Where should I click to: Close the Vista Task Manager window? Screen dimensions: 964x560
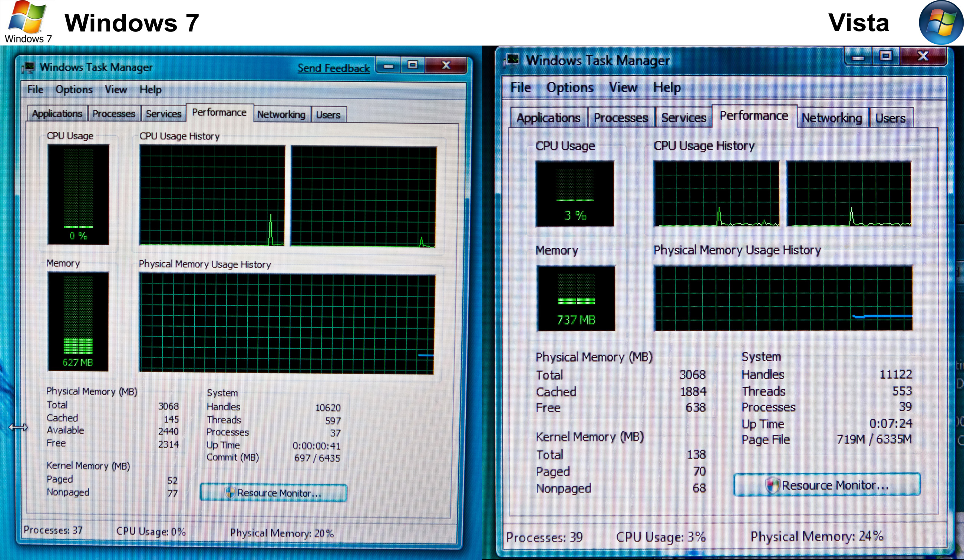[x=923, y=57]
